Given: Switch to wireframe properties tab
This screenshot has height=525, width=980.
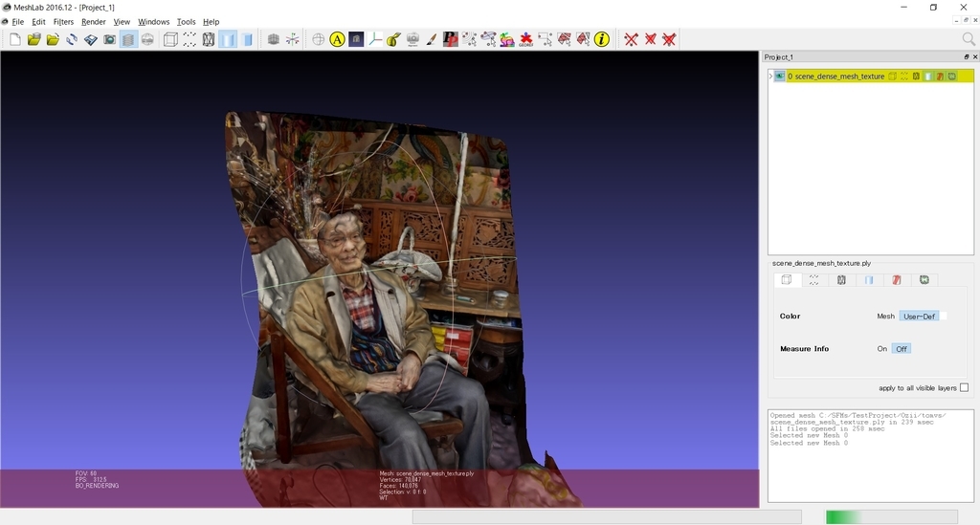Looking at the screenshot, I should point(841,280).
